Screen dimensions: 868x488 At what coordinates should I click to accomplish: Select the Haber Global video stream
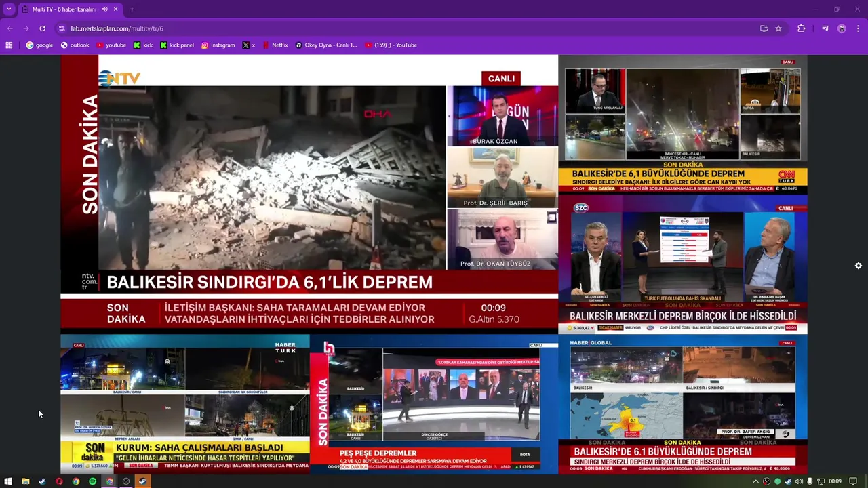click(683, 404)
